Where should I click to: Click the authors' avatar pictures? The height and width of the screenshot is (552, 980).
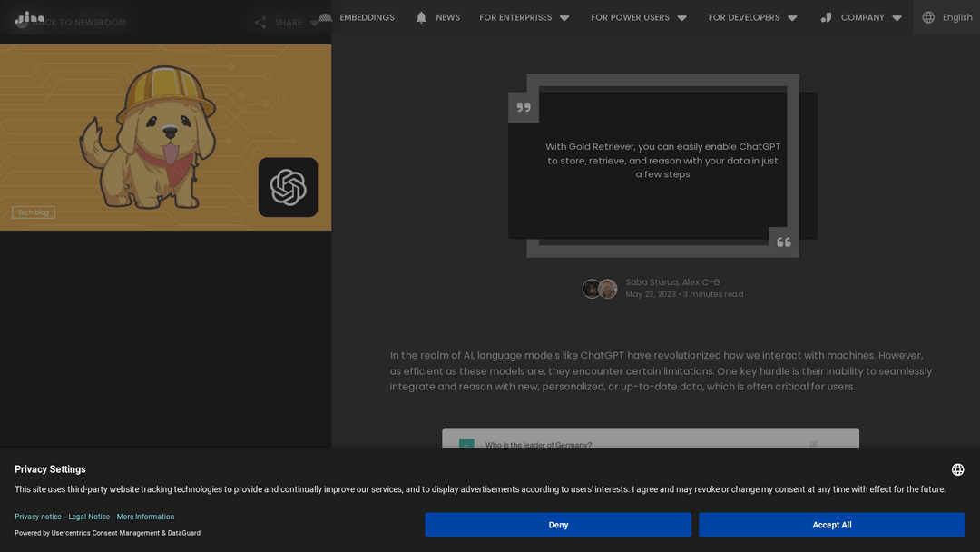click(x=600, y=288)
